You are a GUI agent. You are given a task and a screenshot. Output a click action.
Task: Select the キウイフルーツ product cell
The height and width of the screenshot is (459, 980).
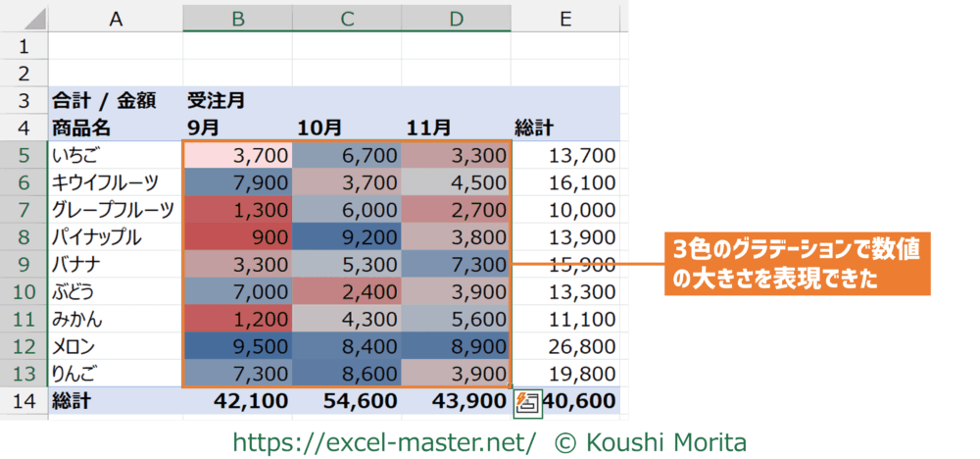(115, 182)
